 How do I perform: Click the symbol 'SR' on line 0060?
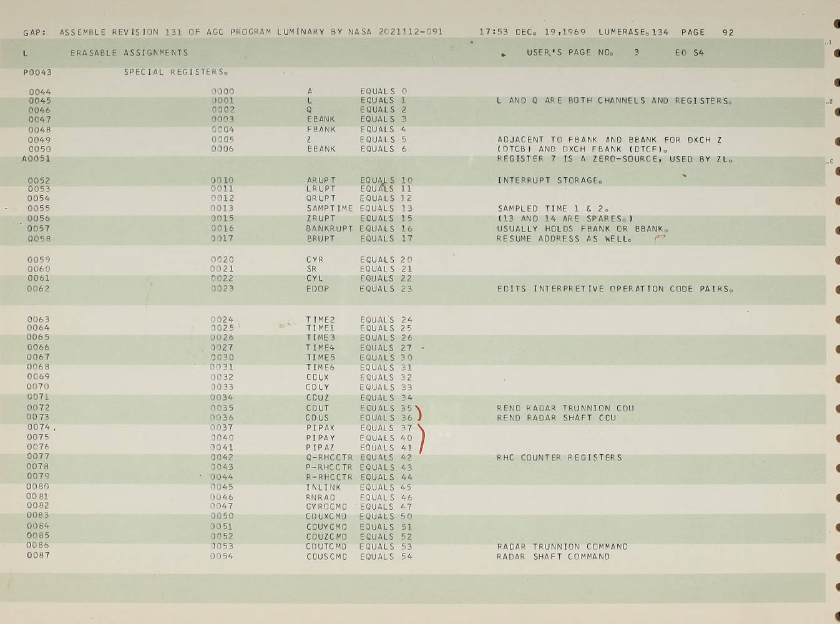311,269
